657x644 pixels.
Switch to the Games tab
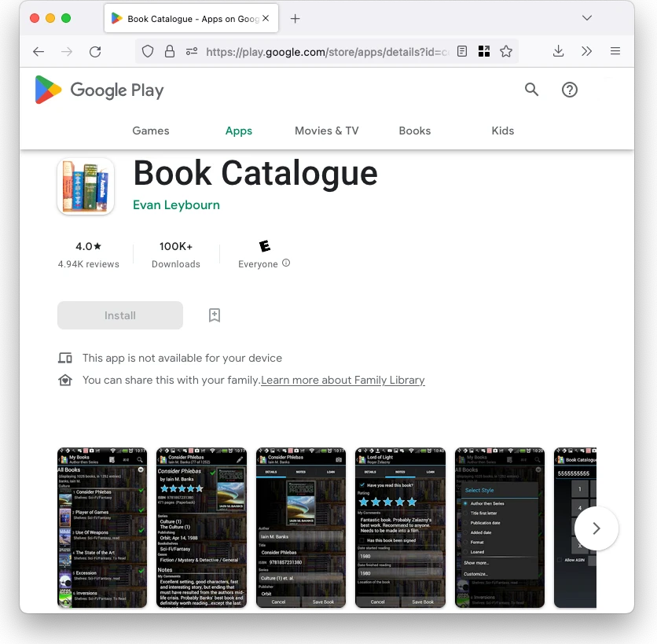click(151, 131)
